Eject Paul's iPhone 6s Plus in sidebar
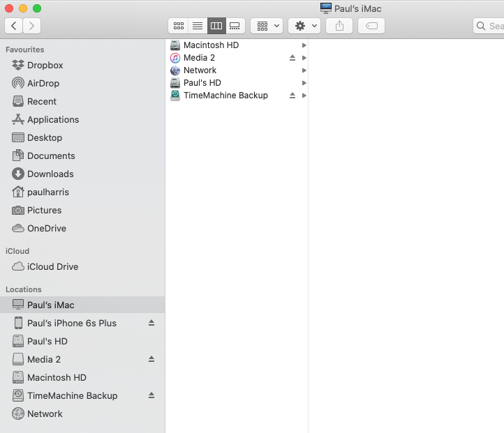 click(x=151, y=323)
